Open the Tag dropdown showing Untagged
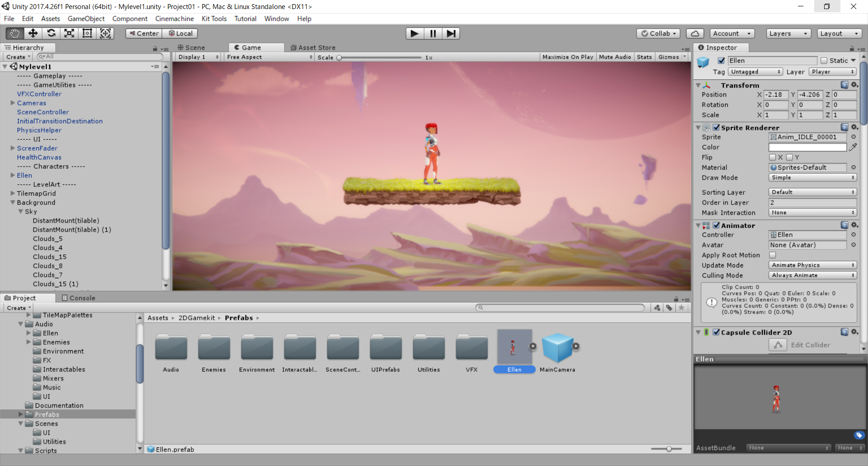The image size is (868, 466). tap(755, 72)
